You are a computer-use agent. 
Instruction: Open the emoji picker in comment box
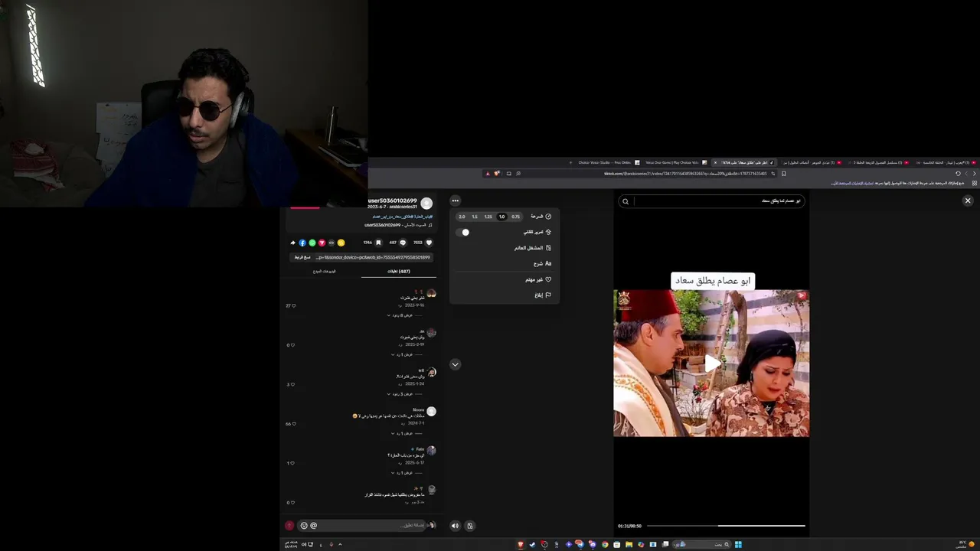click(304, 525)
